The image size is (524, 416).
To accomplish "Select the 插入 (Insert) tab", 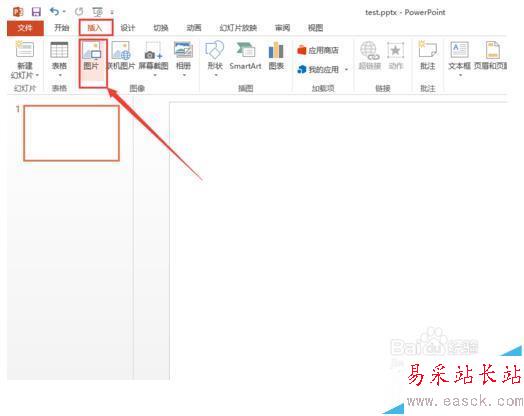I will 95,28.
